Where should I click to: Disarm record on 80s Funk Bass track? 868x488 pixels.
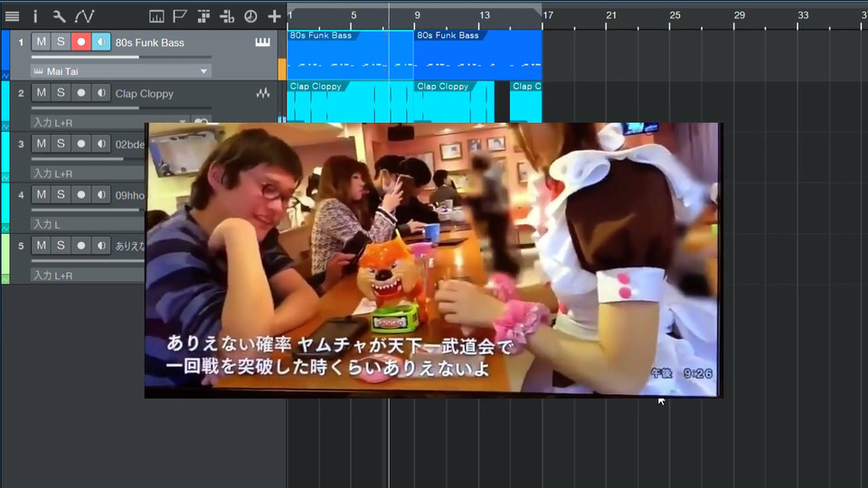click(x=80, y=42)
